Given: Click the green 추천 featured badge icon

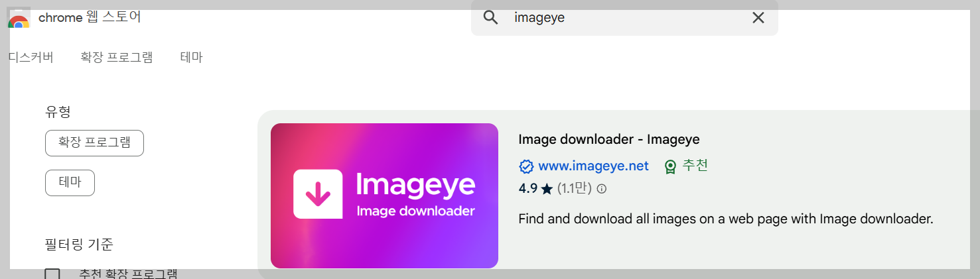Looking at the screenshot, I should click(x=670, y=167).
